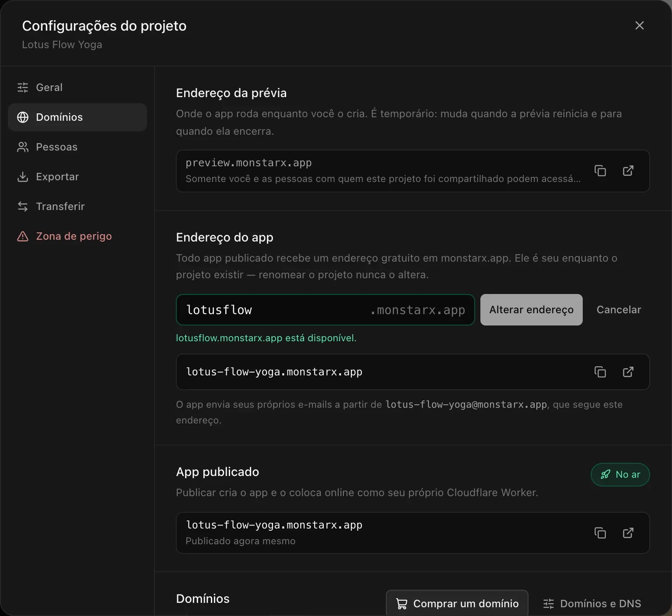This screenshot has width=672, height=616.
Task: Open the Geral settings section
Action: [77, 87]
